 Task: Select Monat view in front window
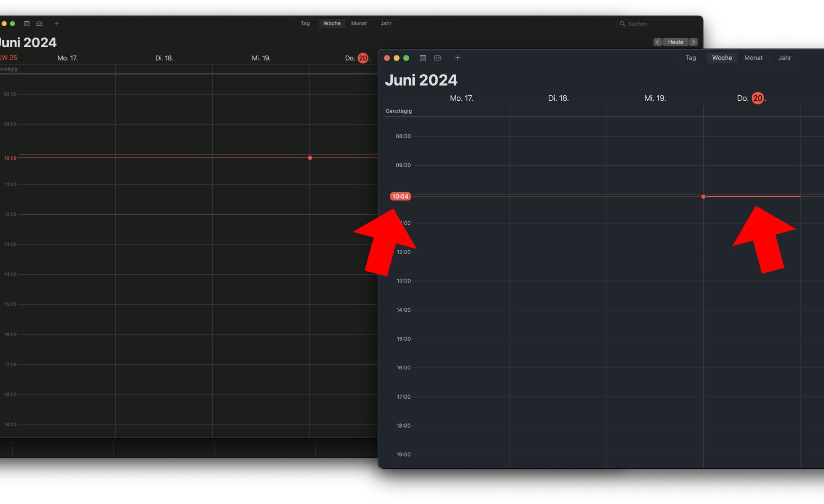(753, 58)
